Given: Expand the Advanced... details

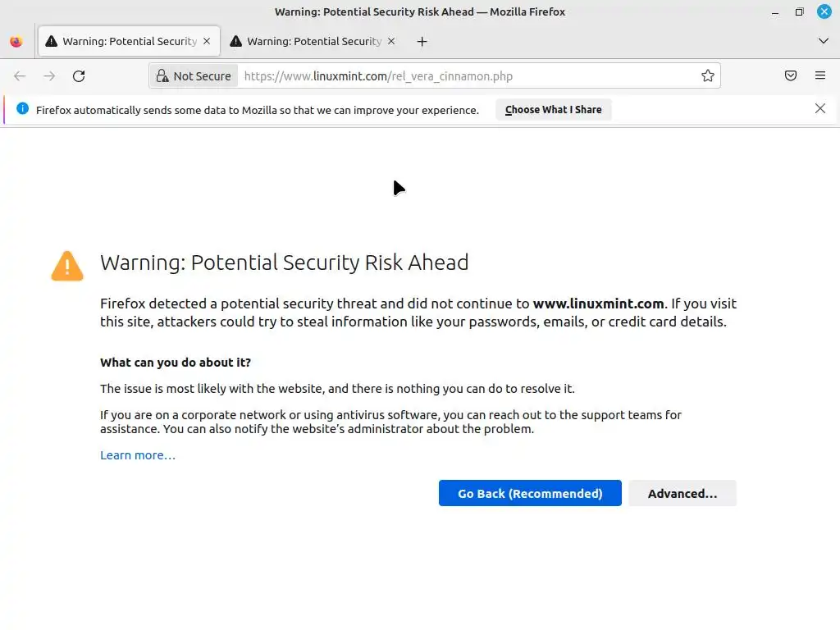Looking at the screenshot, I should click(x=682, y=493).
